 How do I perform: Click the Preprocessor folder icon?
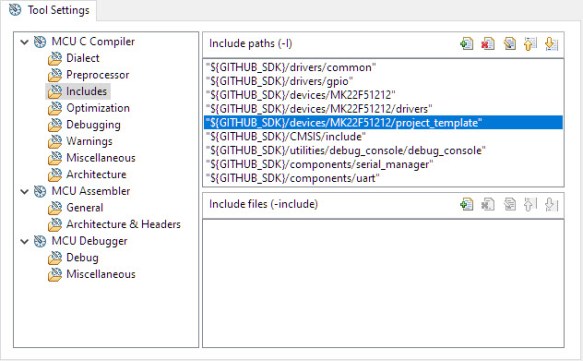coord(55,75)
